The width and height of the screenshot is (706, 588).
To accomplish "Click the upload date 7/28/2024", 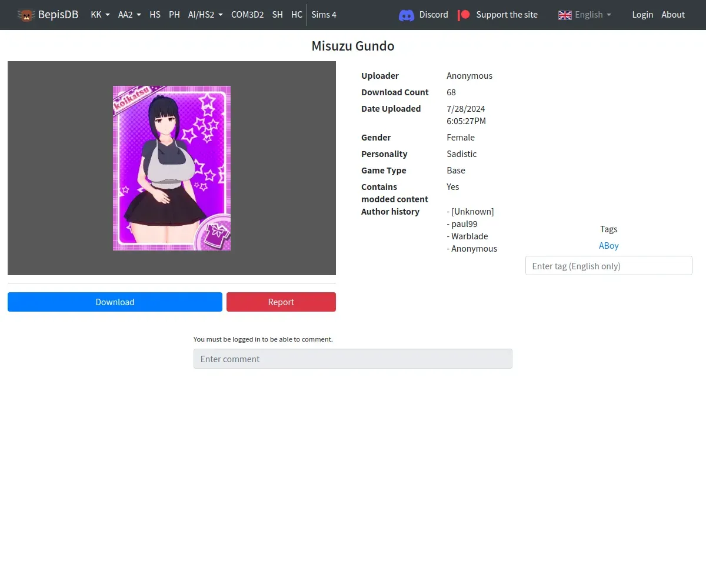I will [466, 109].
